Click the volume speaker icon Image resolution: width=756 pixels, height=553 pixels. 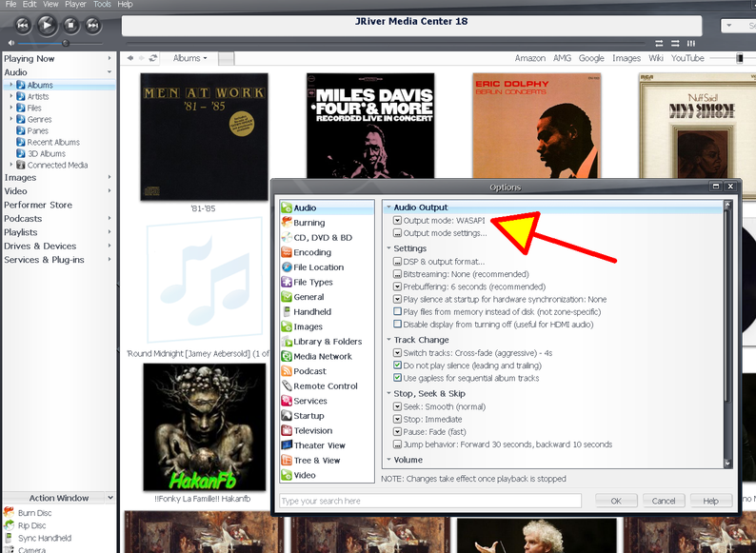pos(11,44)
